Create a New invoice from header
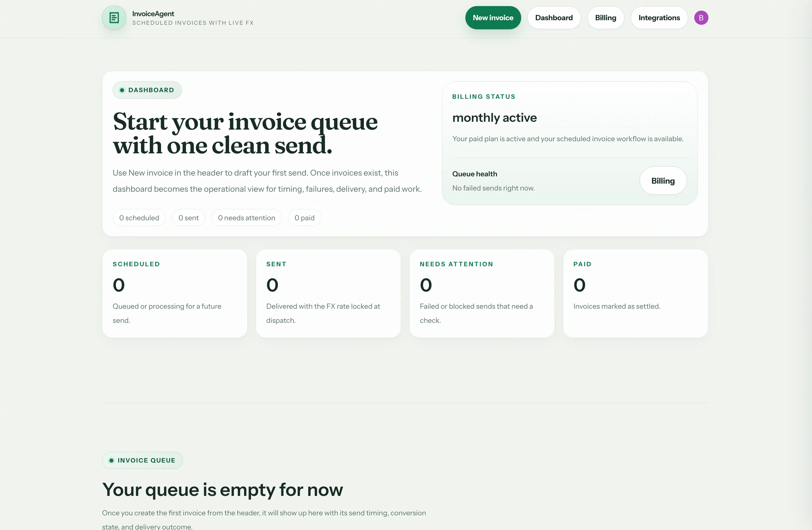The height and width of the screenshot is (530, 812). [493, 18]
